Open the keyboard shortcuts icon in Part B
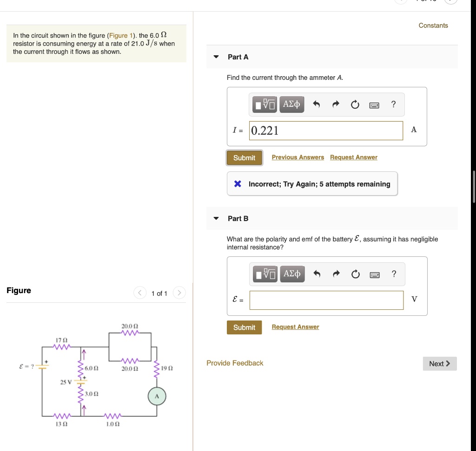Viewport: 476px width, 451px height. (374, 274)
